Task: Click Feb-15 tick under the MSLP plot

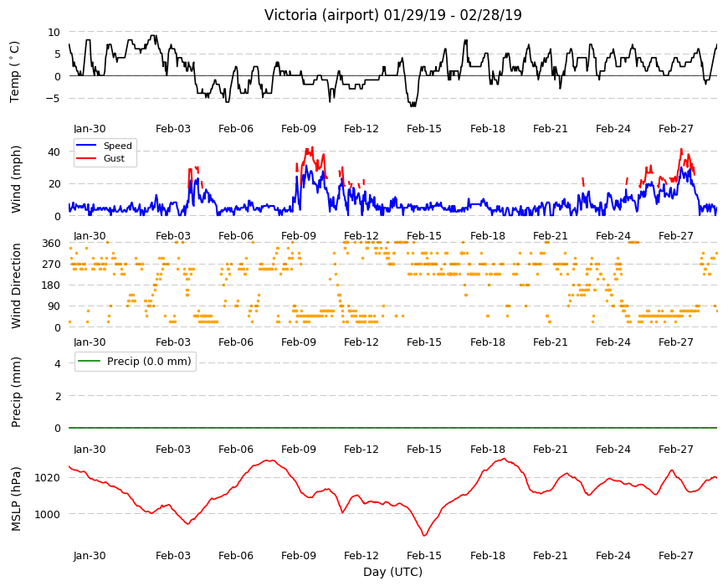Action: (424, 555)
